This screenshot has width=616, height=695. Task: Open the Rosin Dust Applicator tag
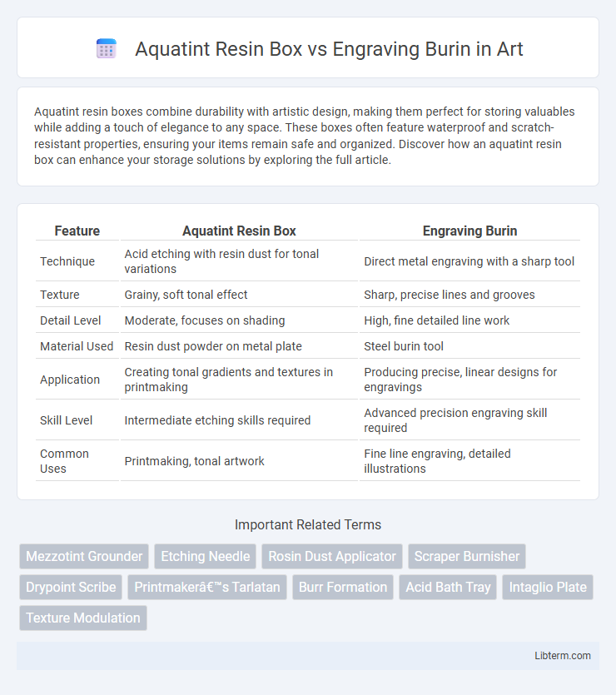(332, 556)
